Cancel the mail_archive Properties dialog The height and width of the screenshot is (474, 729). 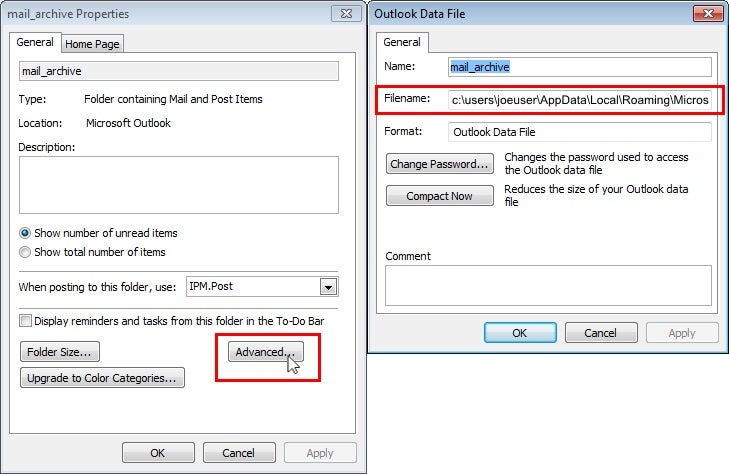pos(239,453)
